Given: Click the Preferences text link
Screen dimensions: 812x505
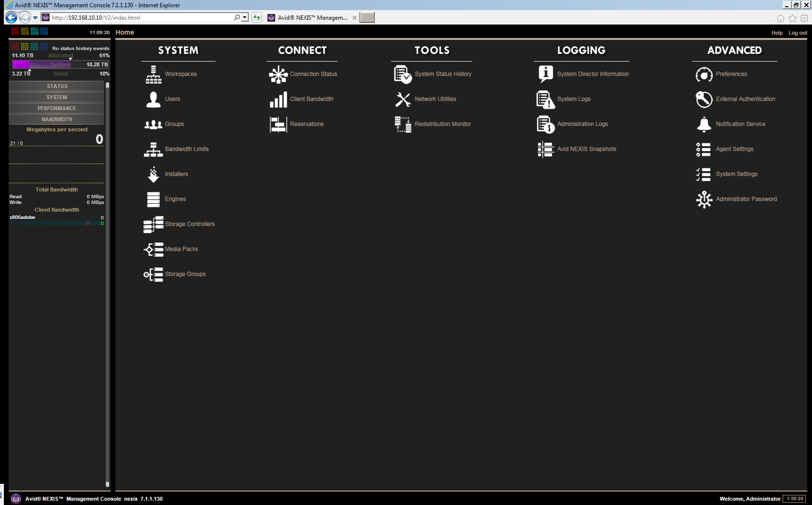Looking at the screenshot, I should click(731, 74).
